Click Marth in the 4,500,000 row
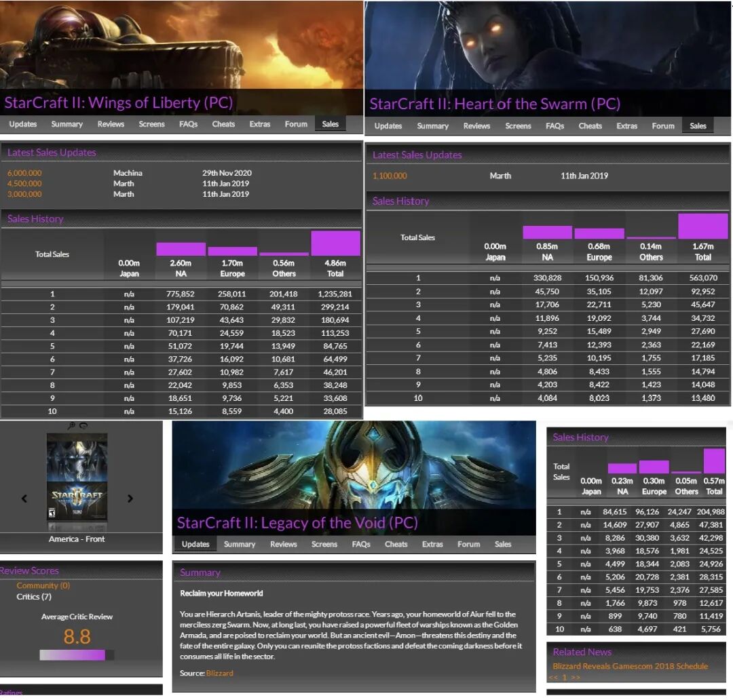 (124, 184)
